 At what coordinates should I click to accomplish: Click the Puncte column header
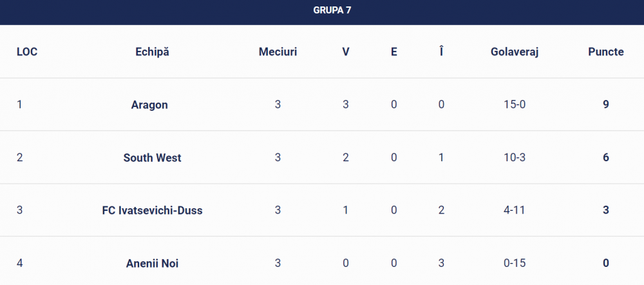coord(606,52)
